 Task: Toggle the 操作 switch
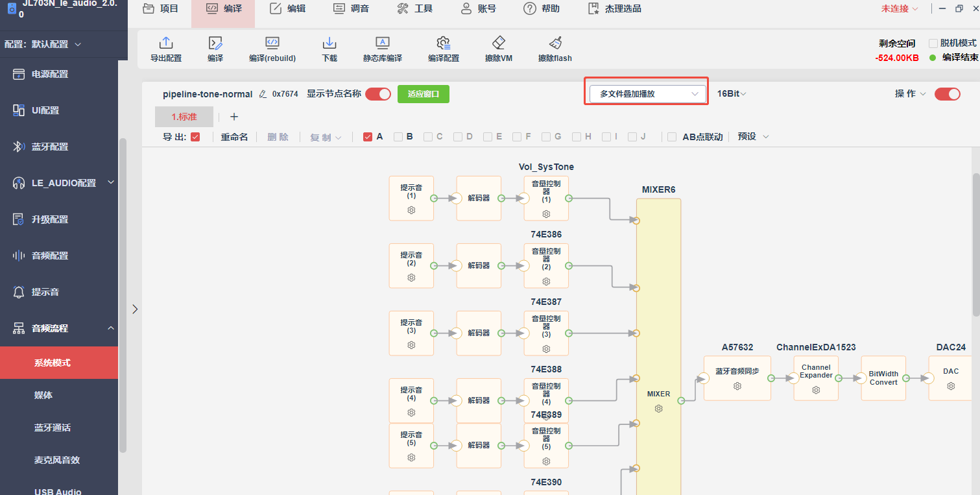click(948, 94)
